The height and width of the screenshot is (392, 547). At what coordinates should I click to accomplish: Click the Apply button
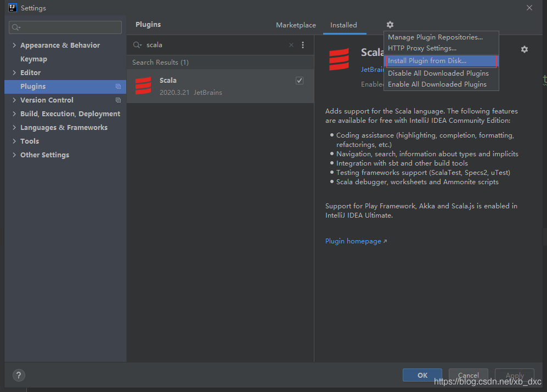[x=515, y=375]
